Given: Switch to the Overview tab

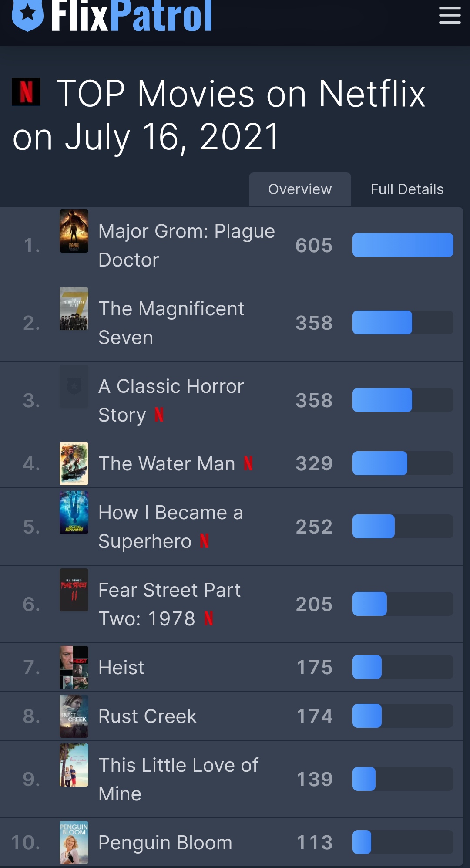Looking at the screenshot, I should [300, 189].
